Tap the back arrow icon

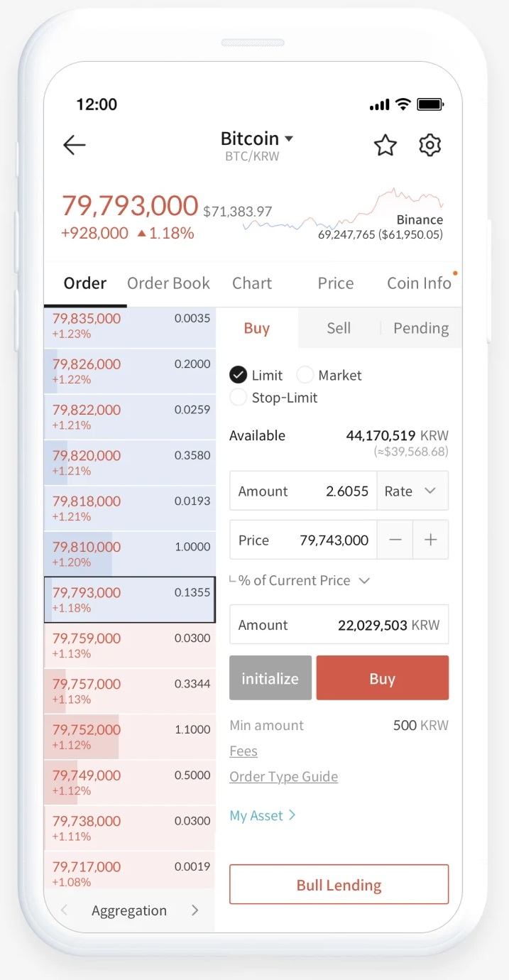pos(75,146)
